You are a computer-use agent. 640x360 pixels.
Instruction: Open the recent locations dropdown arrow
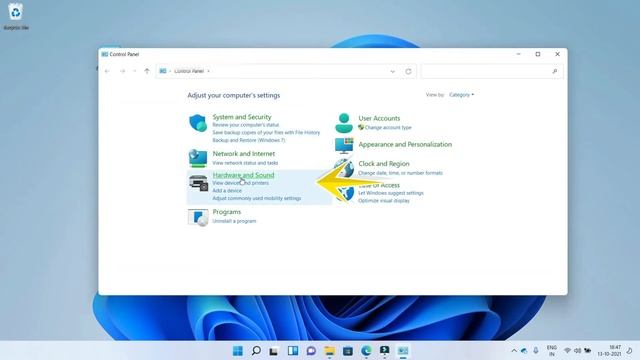point(134,71)
